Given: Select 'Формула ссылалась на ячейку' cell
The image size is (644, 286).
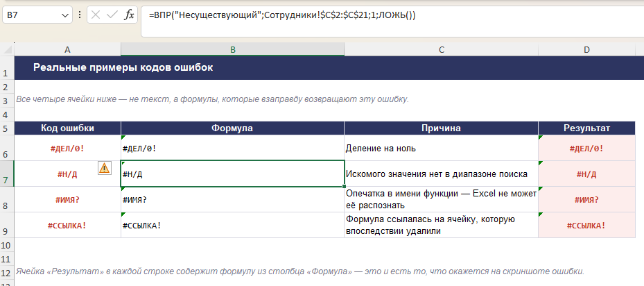Looking at the screenshot, I should pos(441,225).
